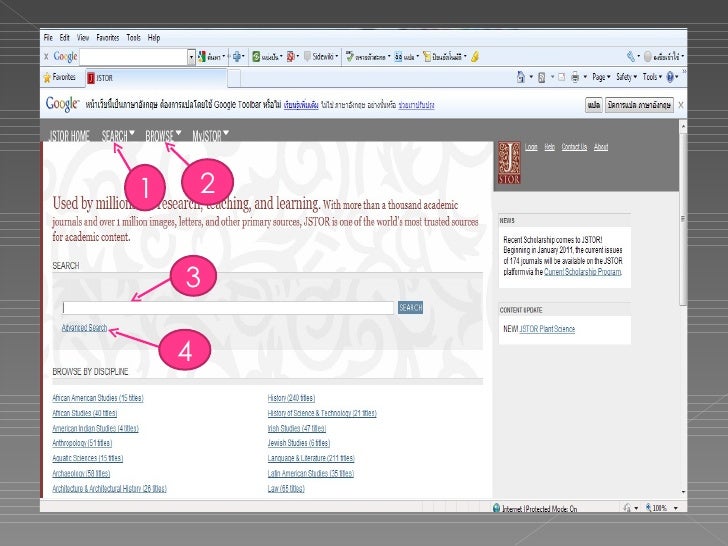This screenshot has height=546, width=728.
Task: Browse History (240 titles)
Action: 291,398
